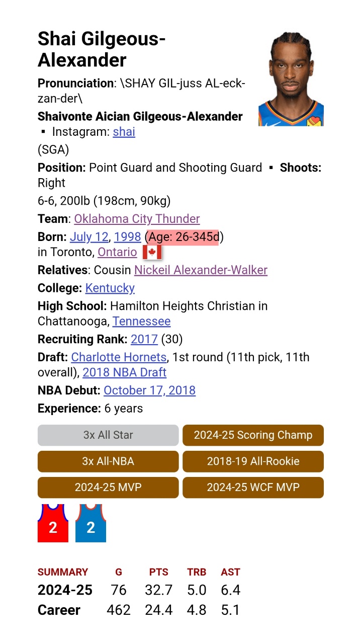
Task: Open the Kentucky college link
Action: [110, 288]
